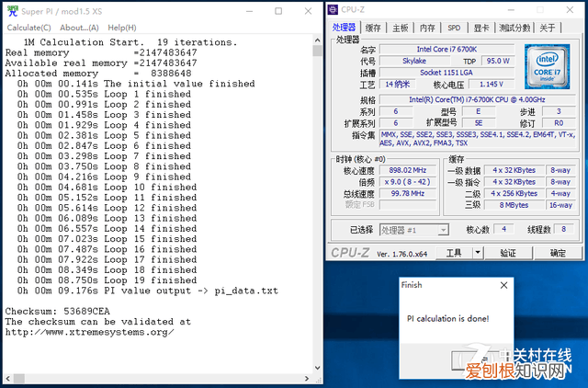
Task: Click the Super PI vertical scrollbar
Action: coord(318,184)
